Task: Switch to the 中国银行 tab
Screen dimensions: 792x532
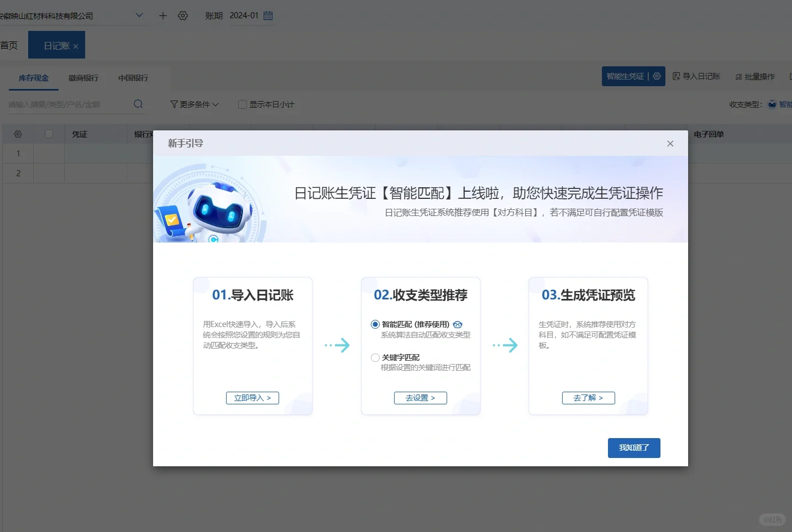Action: [133, 78]
